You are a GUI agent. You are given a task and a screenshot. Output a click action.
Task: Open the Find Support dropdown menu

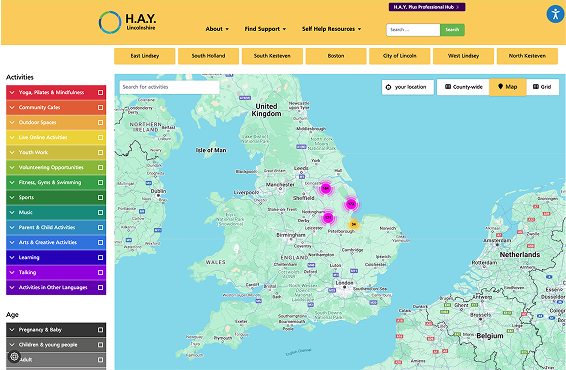click(265, 29)
